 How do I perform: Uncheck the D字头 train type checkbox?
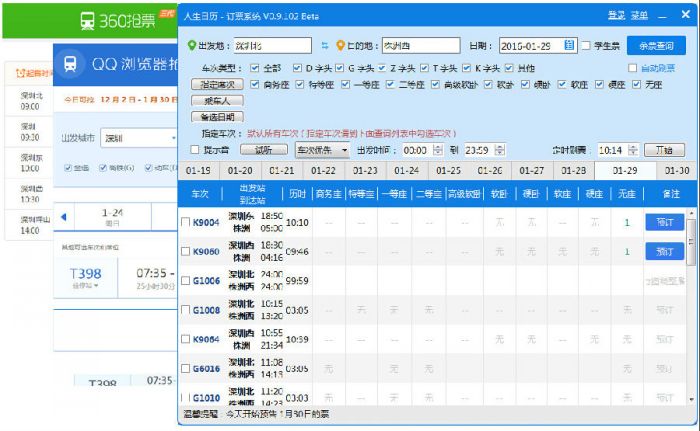point(297,68)
